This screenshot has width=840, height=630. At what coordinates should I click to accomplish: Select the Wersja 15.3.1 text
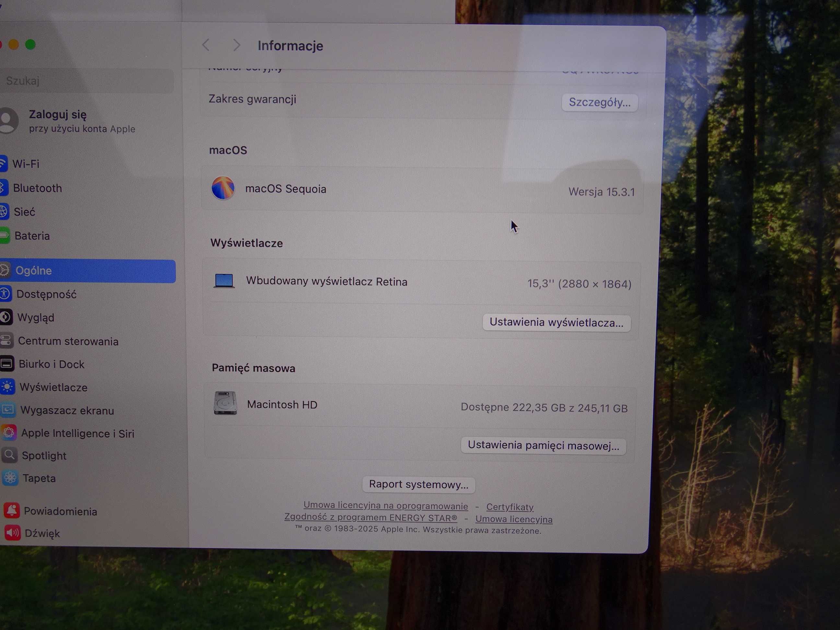point(601,192)
